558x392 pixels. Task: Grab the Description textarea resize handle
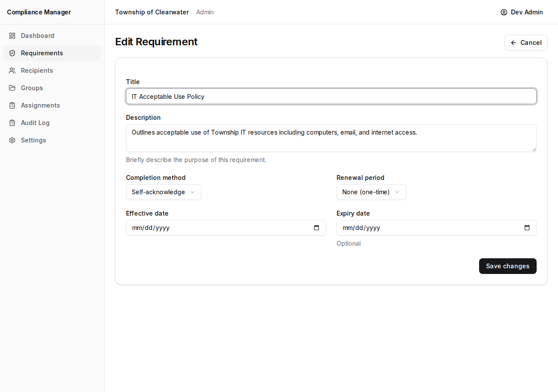(x=534, y=149)
